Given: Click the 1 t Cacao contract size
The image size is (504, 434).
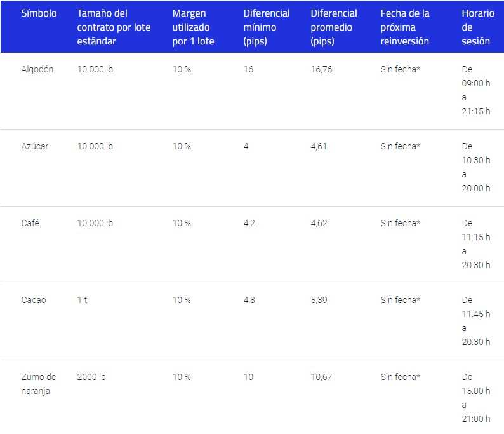Looking at the screenshot, I should coord(83,300).
